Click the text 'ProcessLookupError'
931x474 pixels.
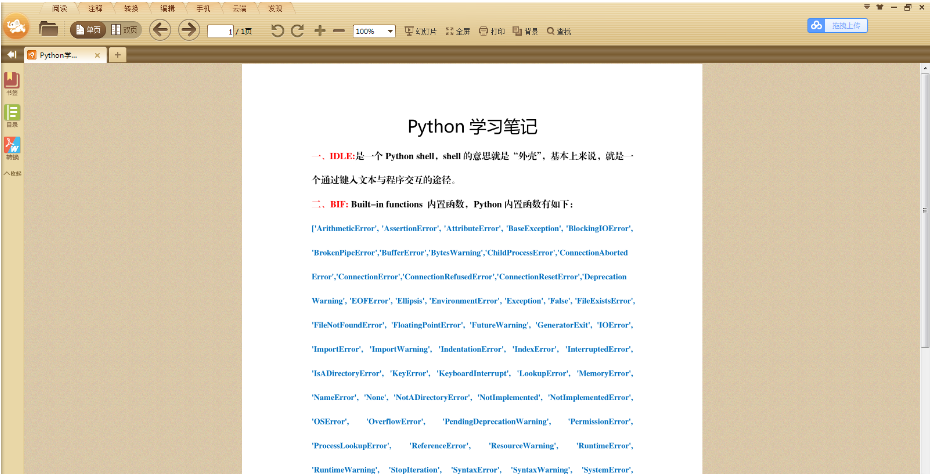(x=350, y=446)
